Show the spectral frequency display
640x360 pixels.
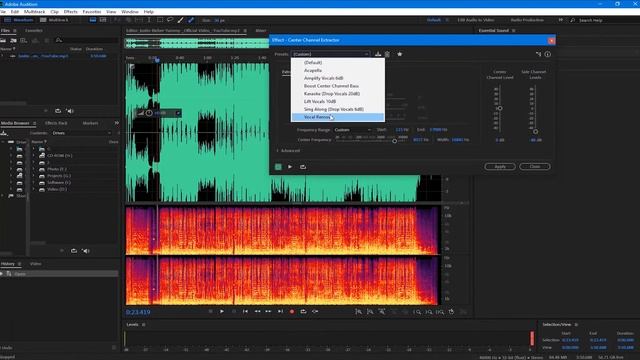point(93,20)
